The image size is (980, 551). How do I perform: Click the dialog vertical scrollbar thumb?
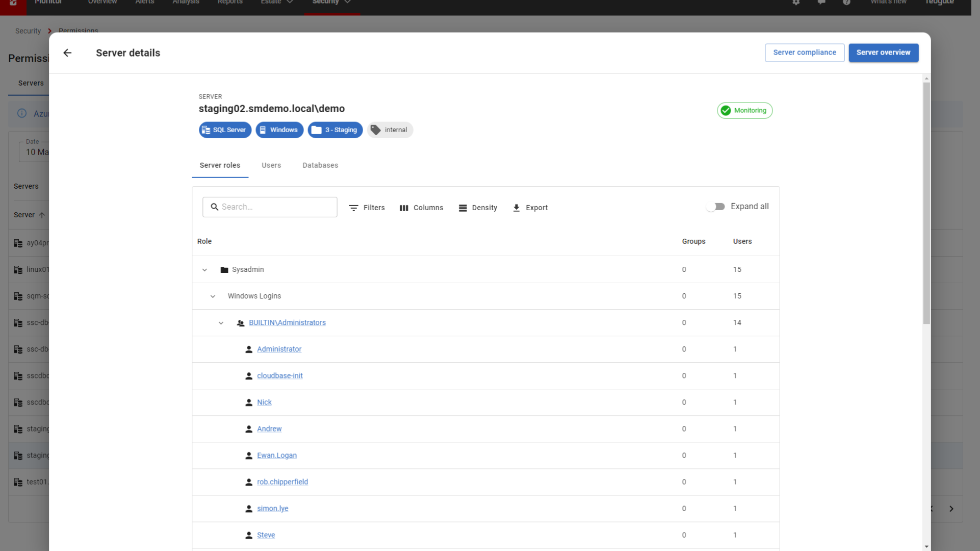[x=926, y=203]
